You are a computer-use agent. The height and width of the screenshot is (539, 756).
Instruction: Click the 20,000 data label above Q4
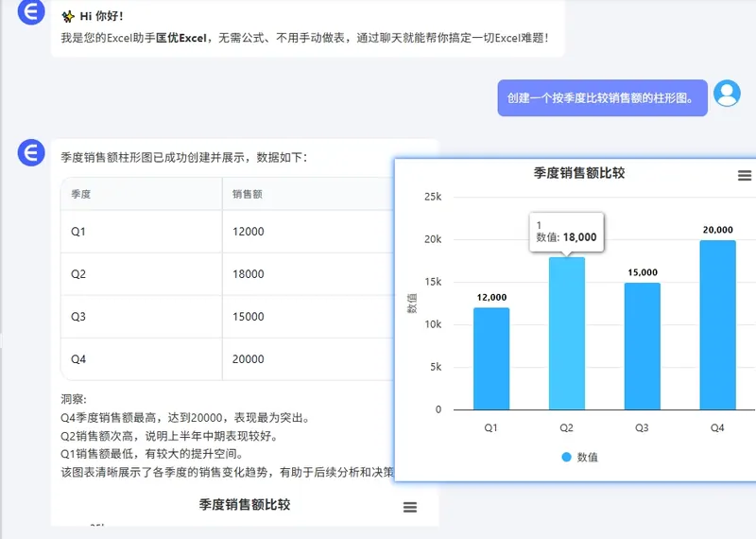click(717, 230)
